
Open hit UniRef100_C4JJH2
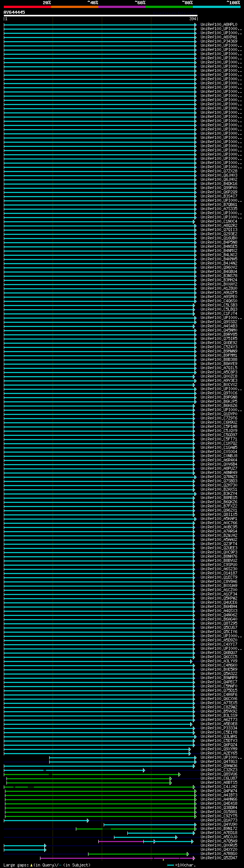pos(219,787)
